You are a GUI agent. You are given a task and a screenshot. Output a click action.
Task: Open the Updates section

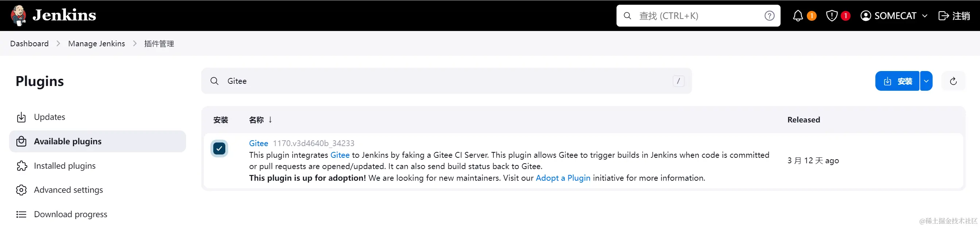pyautogui.click(x=50, y=117)
